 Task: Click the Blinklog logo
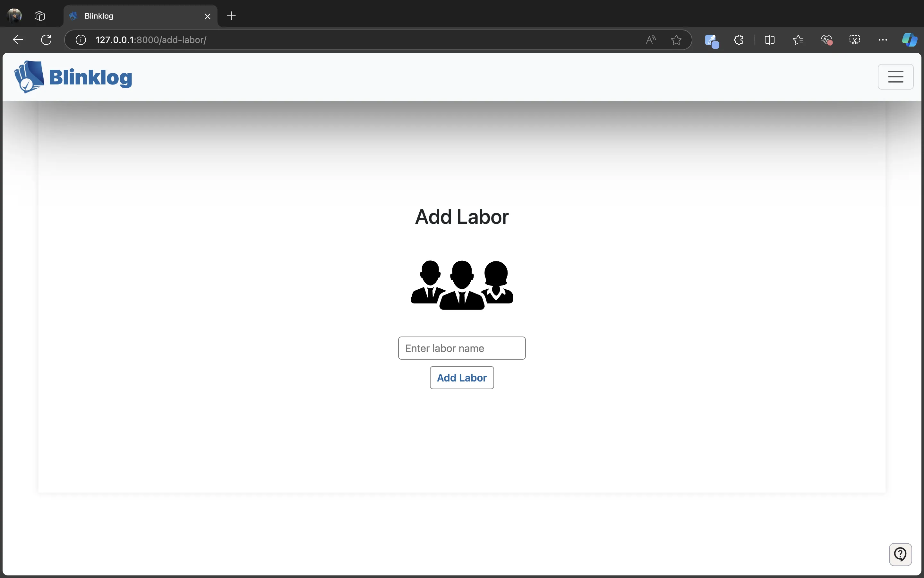(x=29, y=77)
